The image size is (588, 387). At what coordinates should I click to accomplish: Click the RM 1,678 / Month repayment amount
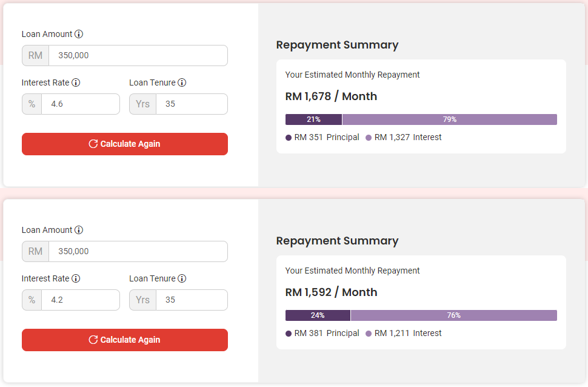coord(331,96)
